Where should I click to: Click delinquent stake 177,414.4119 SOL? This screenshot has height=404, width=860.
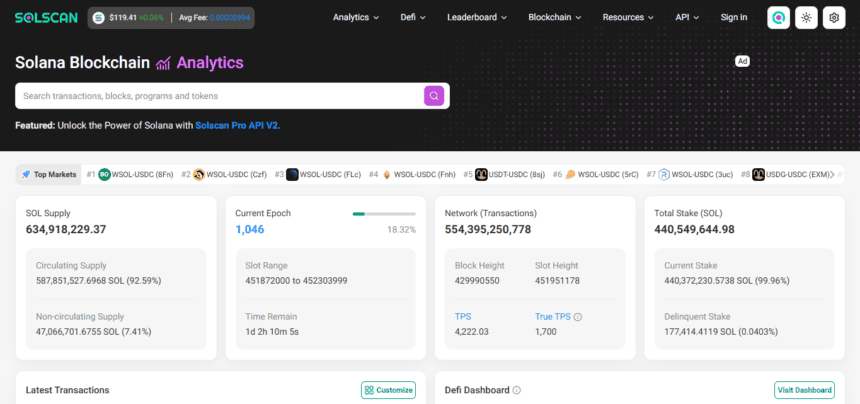(x=721, y=332)
